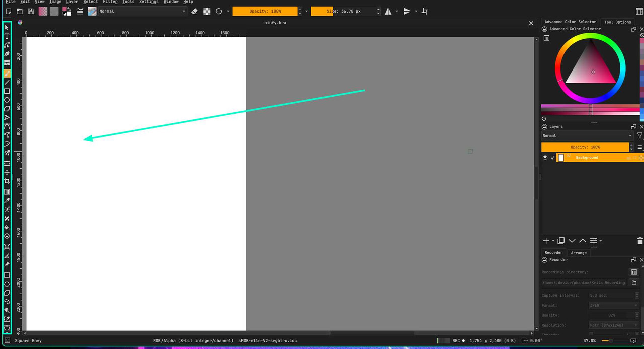
Task: Select the Crop tool
Action: pyautogui.click(x=7, y=181)
